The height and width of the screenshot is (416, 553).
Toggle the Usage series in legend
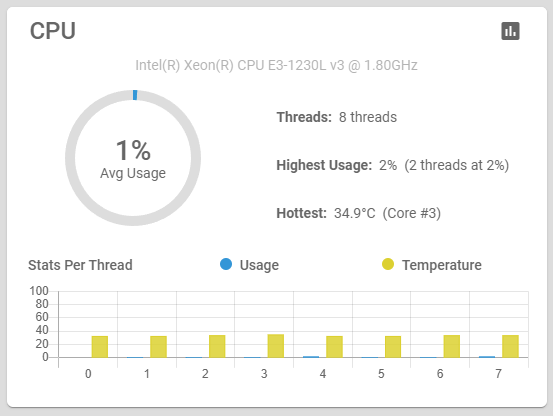249,265
